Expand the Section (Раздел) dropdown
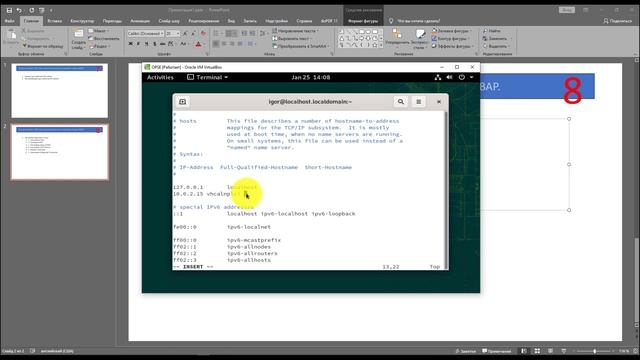 pyautogui.click(x=99, y=47)
